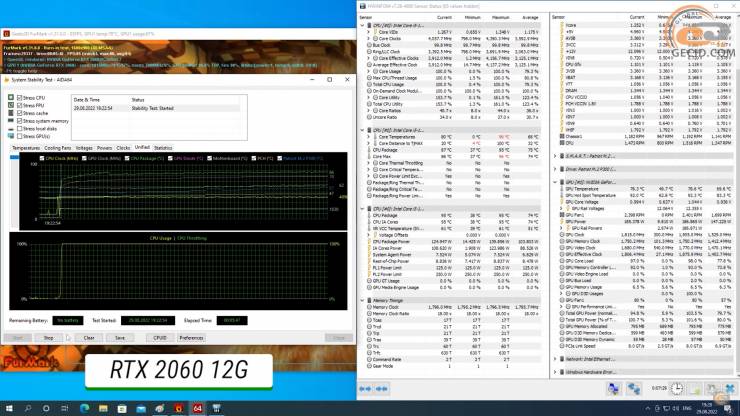This screenshot has height=416, width=740.
Task: Click the Stop button in AIDA64
Action: click(49, 338)
